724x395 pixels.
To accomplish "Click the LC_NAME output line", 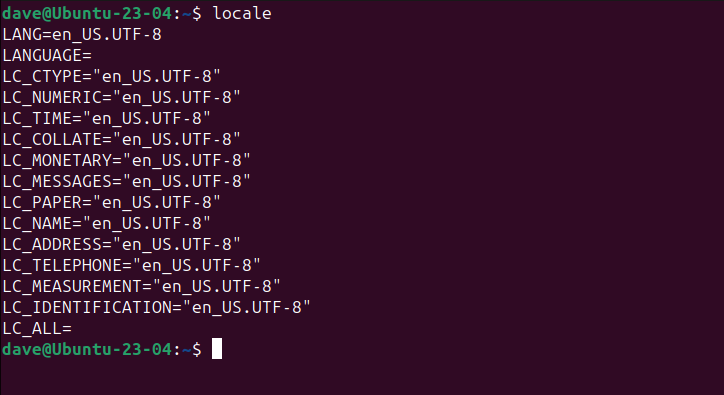I will pos(107,224).
